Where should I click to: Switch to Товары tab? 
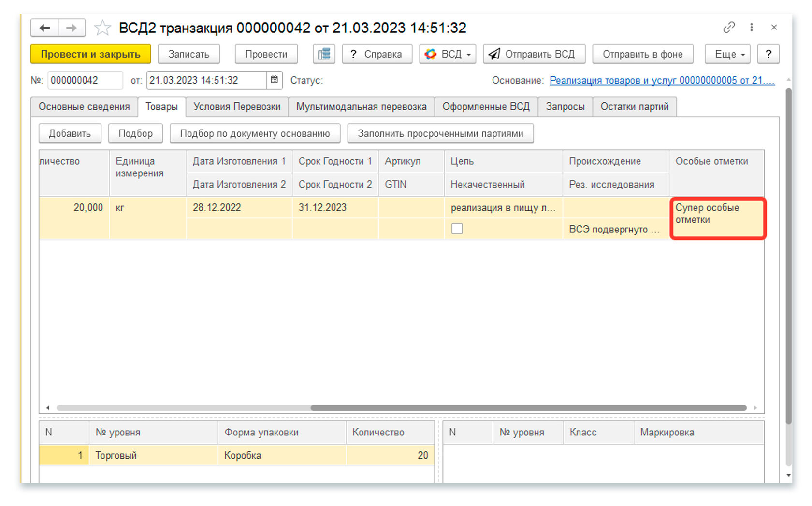[x=162, y=107]
